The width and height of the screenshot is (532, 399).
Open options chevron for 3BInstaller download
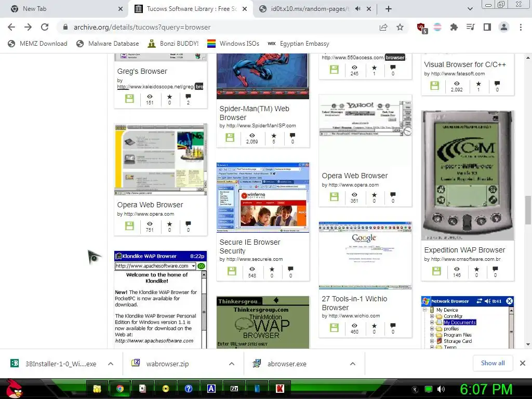(x=111, y=364)
